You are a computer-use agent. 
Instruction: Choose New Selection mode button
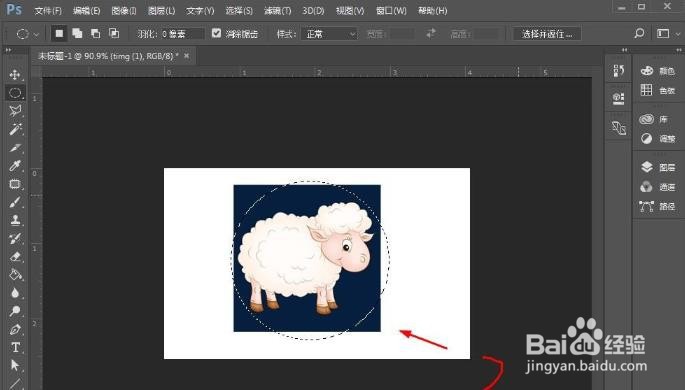(59, 33)
